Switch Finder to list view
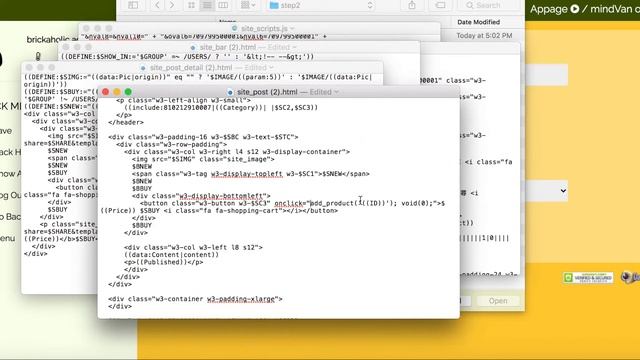Screen dimensions: 640x360 207,5
